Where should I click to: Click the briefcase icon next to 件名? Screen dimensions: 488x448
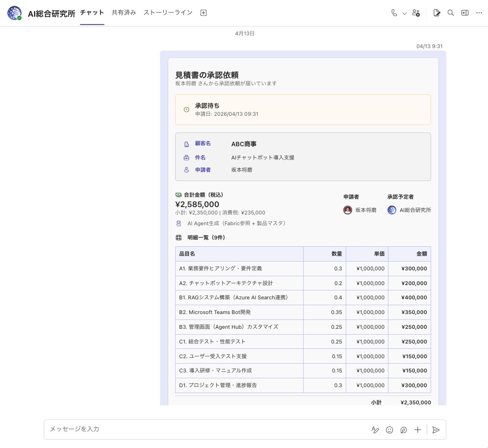[x=186, y=158]
